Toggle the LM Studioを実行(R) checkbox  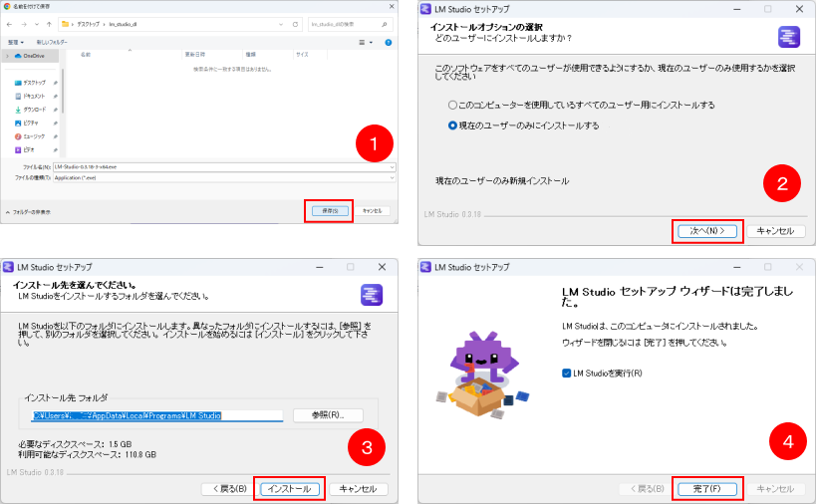pyautogui.click(x=567, y=373)
